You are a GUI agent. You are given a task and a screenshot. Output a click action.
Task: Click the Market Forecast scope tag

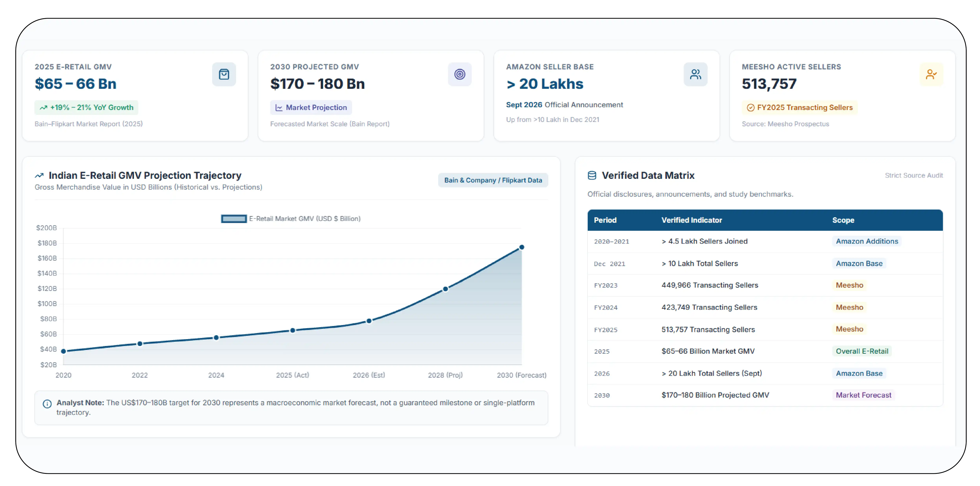coord(863,395)
